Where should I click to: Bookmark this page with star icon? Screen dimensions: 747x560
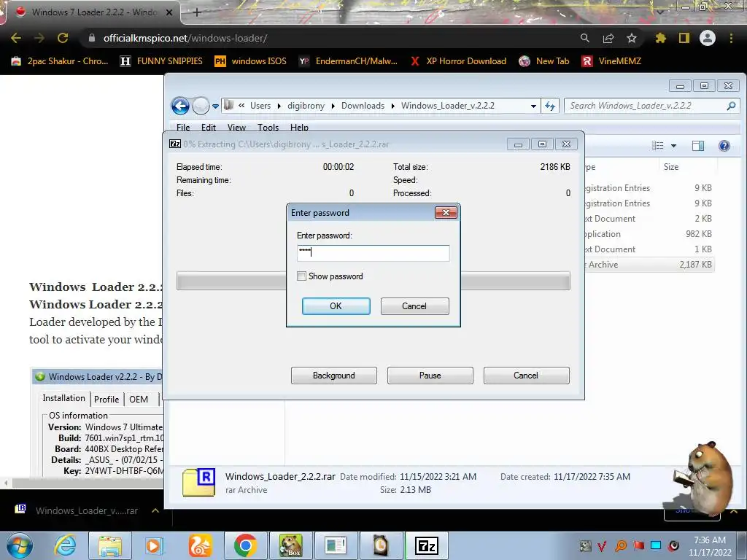coord(632,38)
